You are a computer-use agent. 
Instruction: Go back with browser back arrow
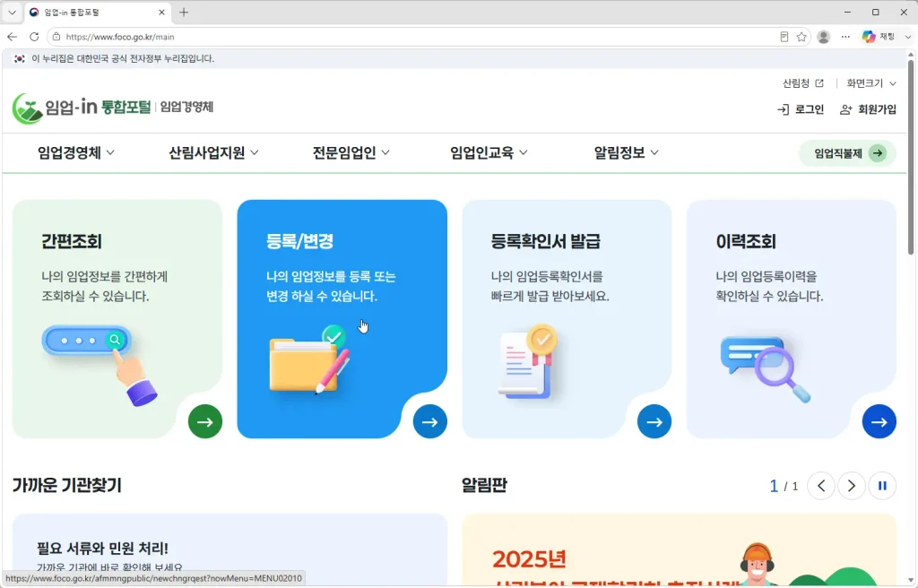coord(13,37)
